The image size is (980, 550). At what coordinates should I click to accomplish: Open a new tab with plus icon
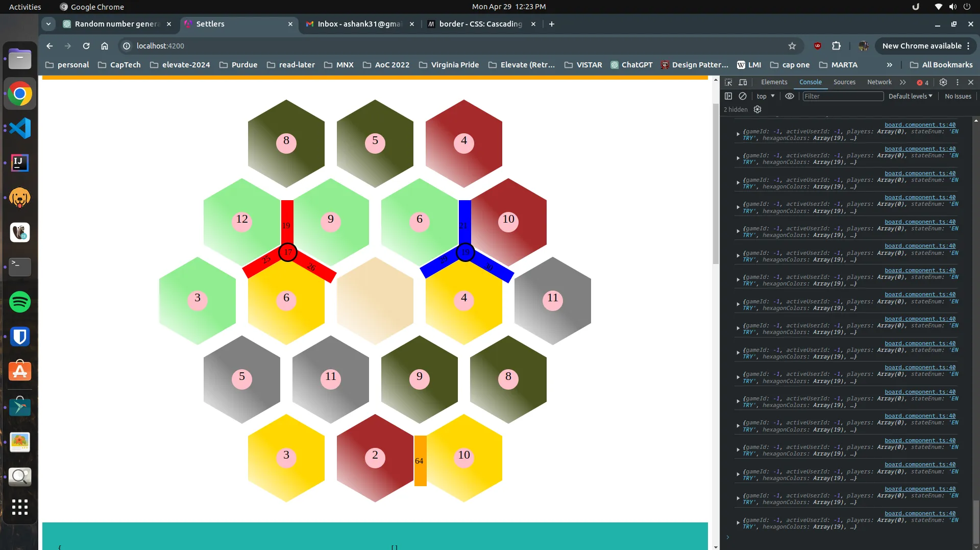point(551,24)
